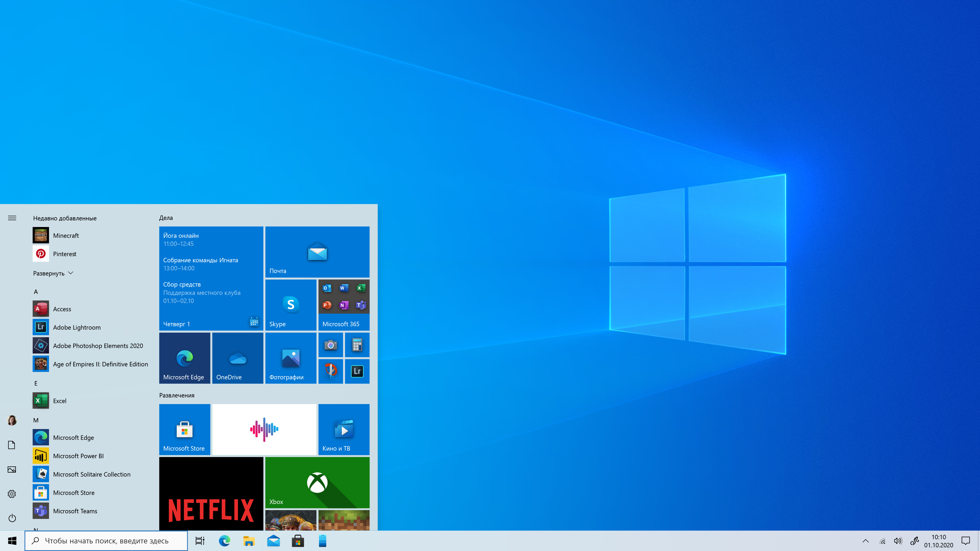Launch the Xbox tile

click(x=317, y=482)
